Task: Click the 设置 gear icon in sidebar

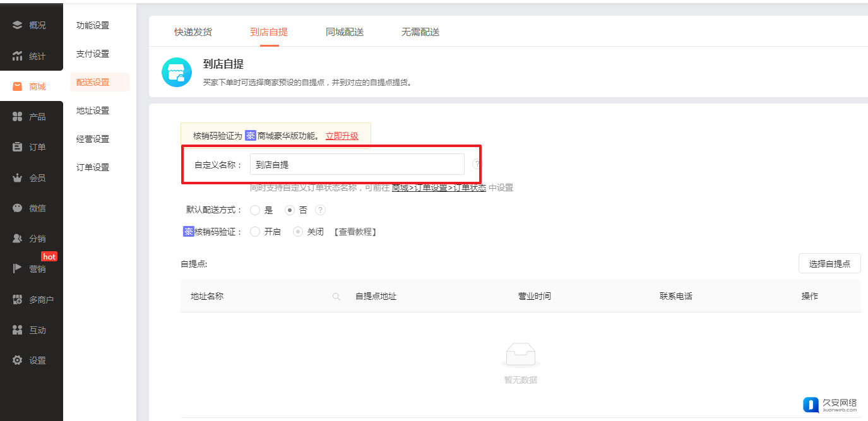Action: click(18, 360)
